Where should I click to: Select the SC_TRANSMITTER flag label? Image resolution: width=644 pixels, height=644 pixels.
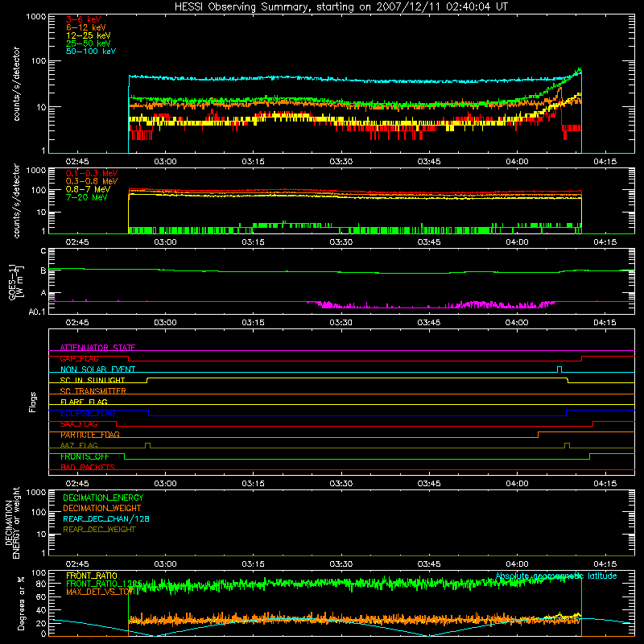pos(93,391)
